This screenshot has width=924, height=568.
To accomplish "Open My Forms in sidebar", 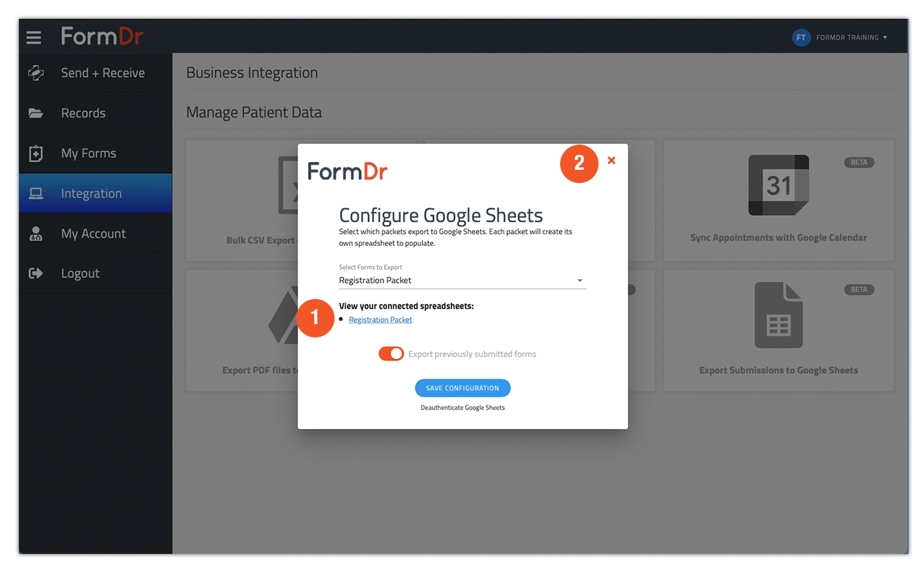I will (x=96, y=153).
